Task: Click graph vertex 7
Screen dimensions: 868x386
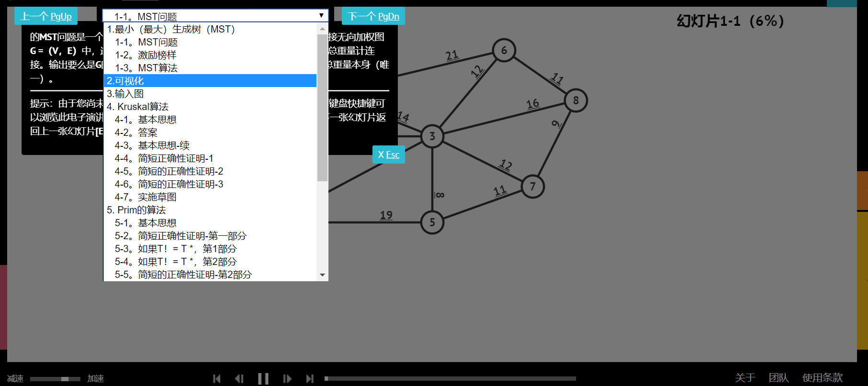Action: [533, 186]
